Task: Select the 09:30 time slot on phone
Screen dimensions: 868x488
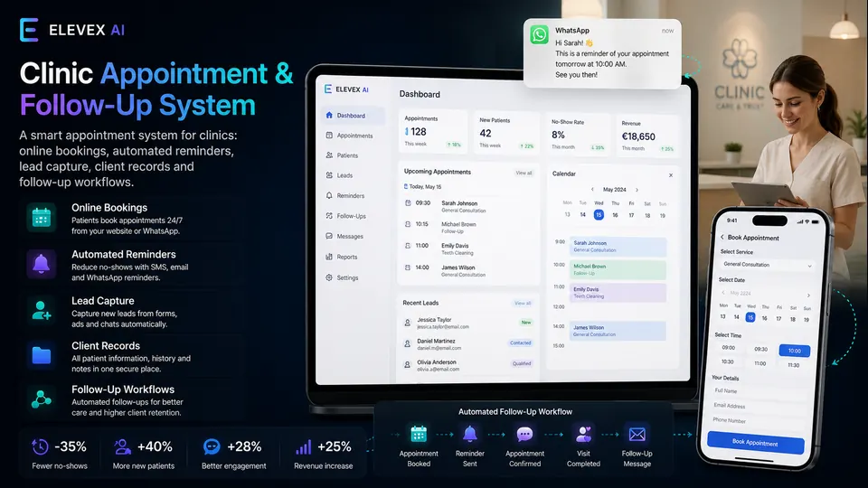Action: coord(760,349)
